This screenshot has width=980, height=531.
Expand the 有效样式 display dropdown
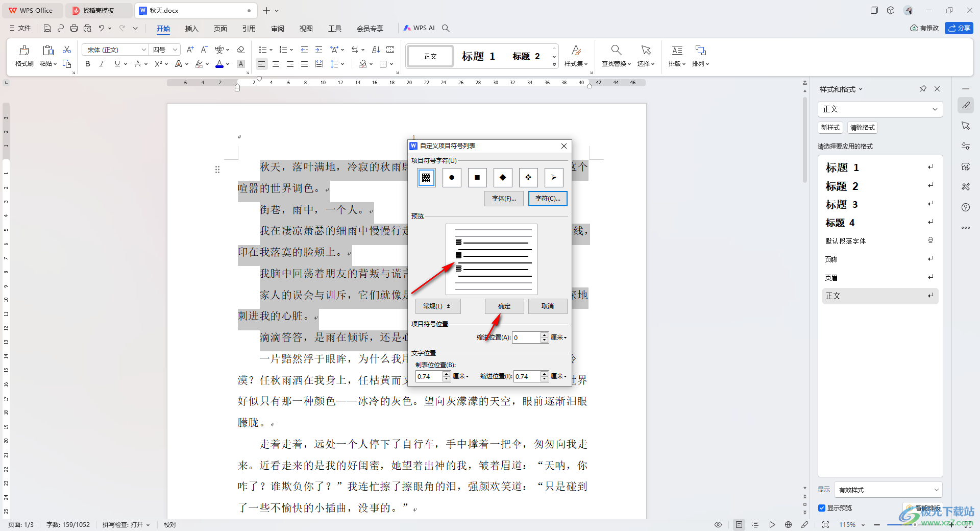pos(888,490)
